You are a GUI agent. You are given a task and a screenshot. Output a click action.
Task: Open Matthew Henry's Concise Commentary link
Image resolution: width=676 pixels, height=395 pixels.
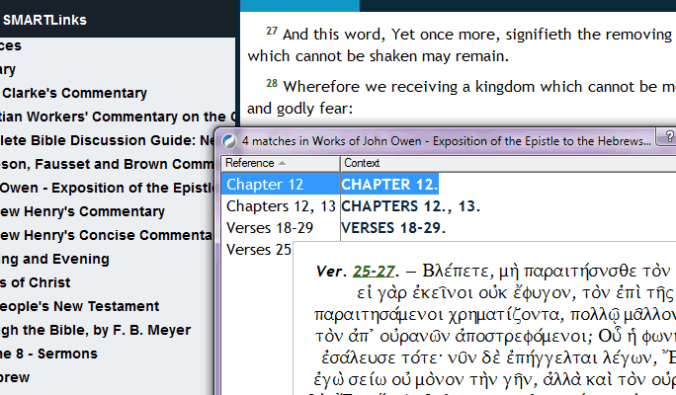pyautogui.click(x=106, y=235)
